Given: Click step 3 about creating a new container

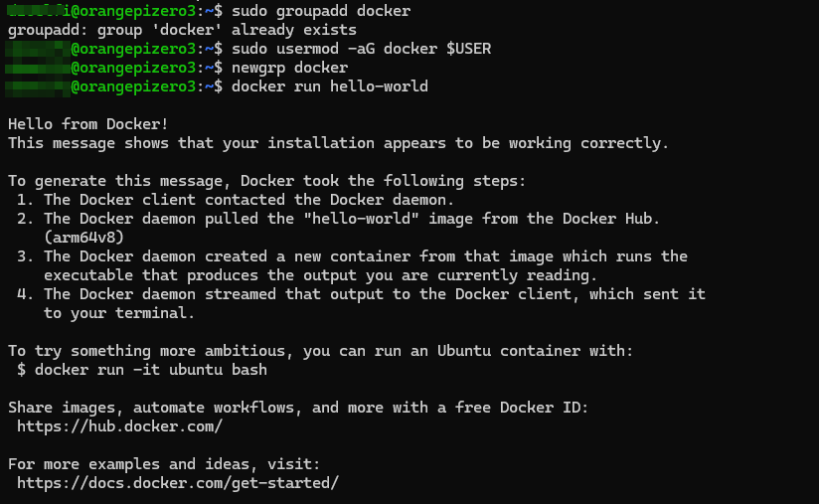Looking at the screenshot, I should (362, 256).
